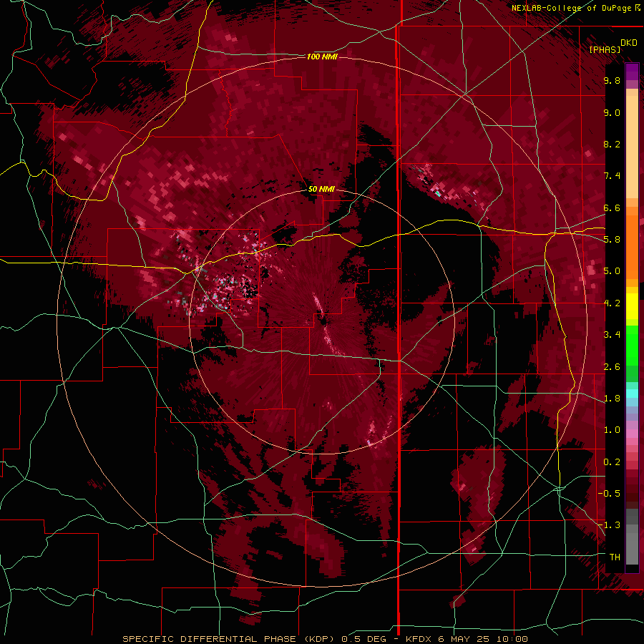Click the 8.2 color scale value
The image size is (644, 644).
[x=612, y=144]
